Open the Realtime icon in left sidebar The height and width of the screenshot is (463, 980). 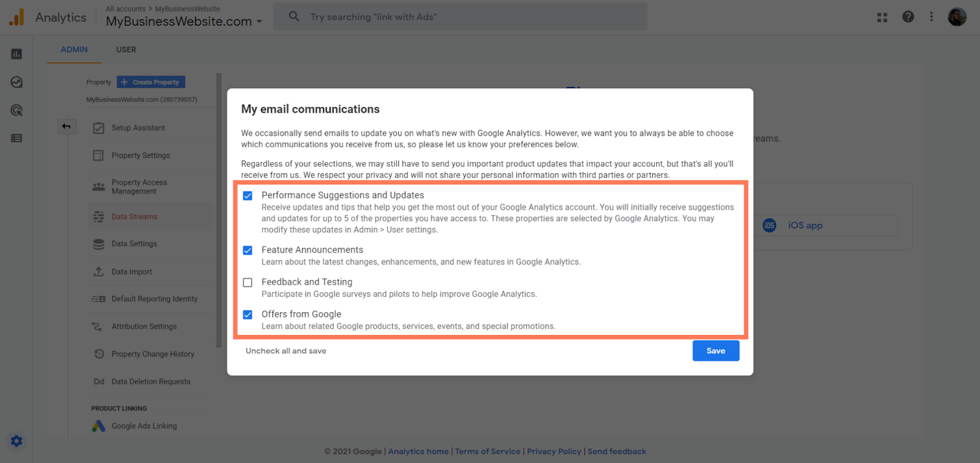(x=17, y=82)
